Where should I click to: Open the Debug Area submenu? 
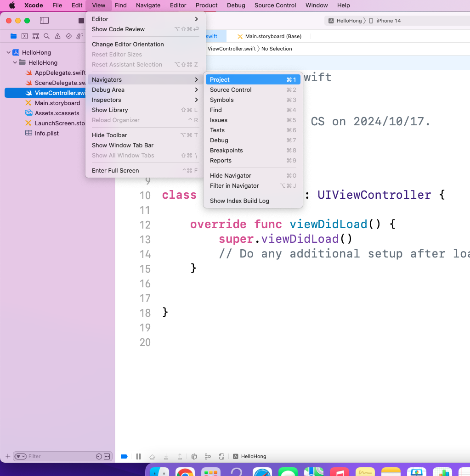(x=145, y=90)
